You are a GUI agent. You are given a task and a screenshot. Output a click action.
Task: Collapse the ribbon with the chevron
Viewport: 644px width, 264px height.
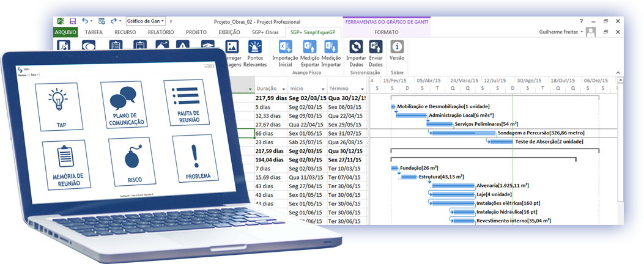pyautogui.click(x=618, y=73)
